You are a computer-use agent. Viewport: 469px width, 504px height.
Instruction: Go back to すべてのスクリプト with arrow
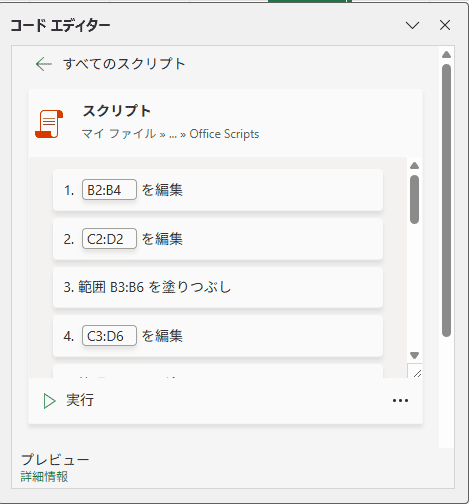(44, 64)
